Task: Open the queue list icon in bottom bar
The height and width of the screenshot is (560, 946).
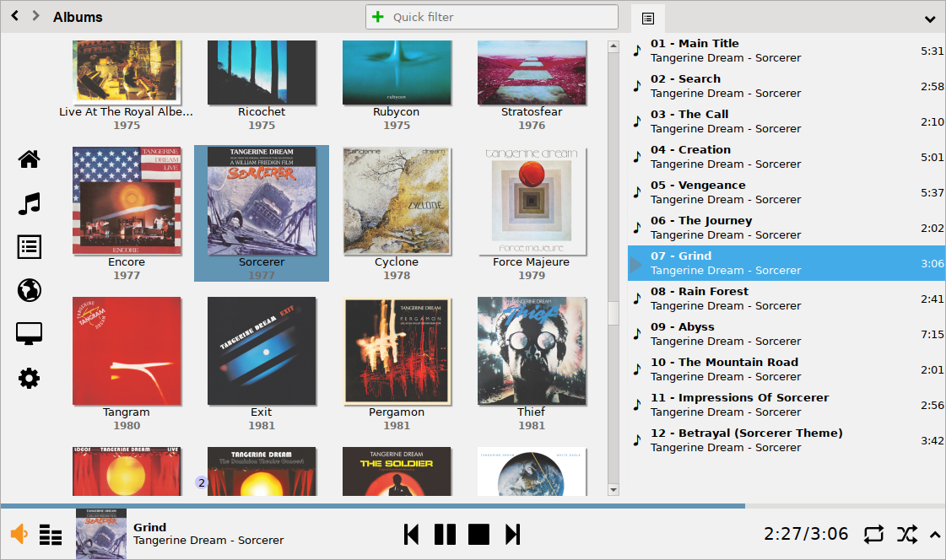Action: (x=51, y=535)
